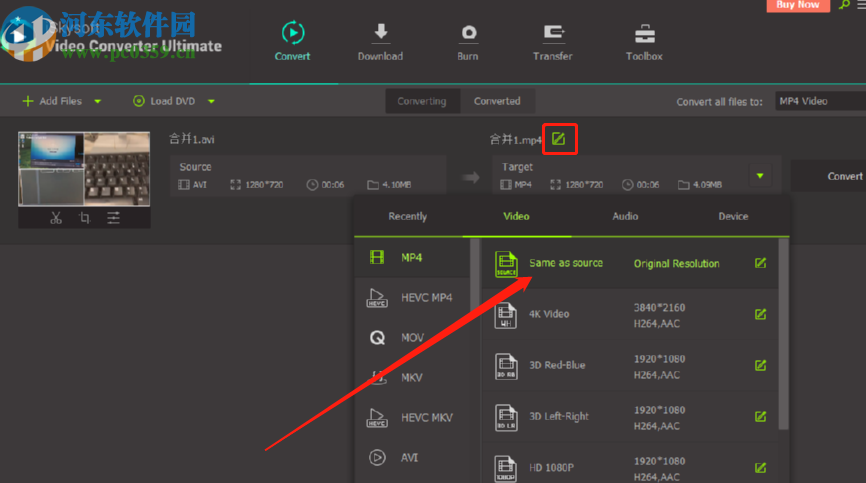Edit settings for Same as source preset
866x483 pixels.
tap(761, 263)
